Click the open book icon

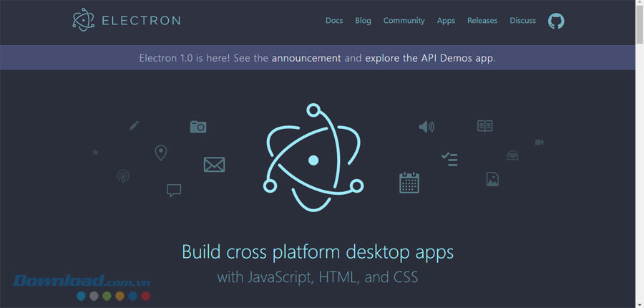tap(485, 126)
